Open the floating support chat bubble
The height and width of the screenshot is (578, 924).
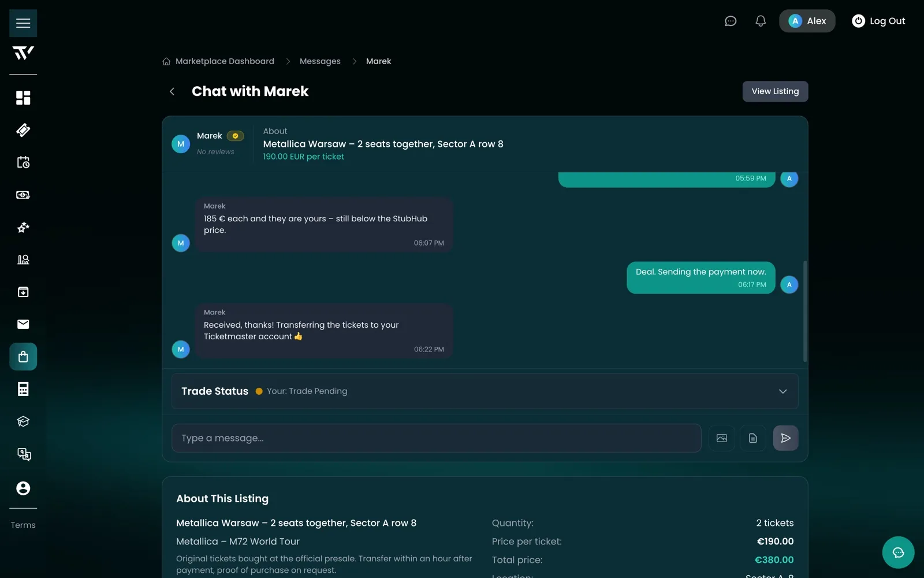coord(898,553)
